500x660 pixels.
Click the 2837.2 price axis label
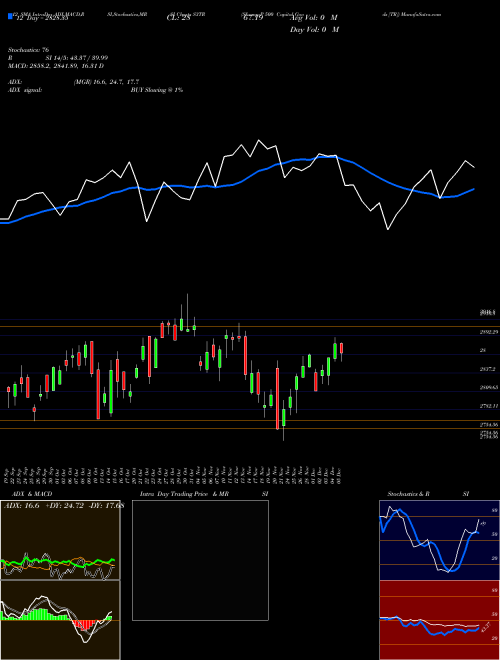point(489,369)
